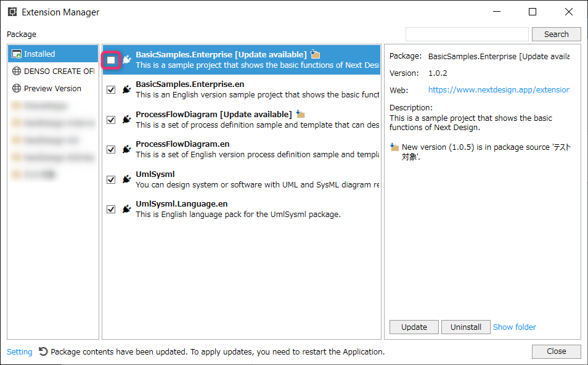The height and width of the screenshot is (365, 588).
Task: Click the Installed package source icon
Action: [x=17, y=54]
